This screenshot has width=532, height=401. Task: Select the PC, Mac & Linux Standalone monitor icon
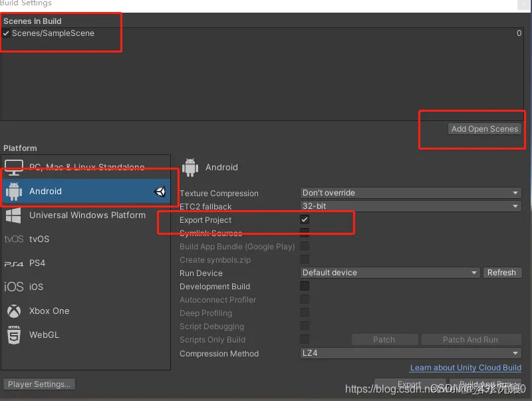(14, 168)
